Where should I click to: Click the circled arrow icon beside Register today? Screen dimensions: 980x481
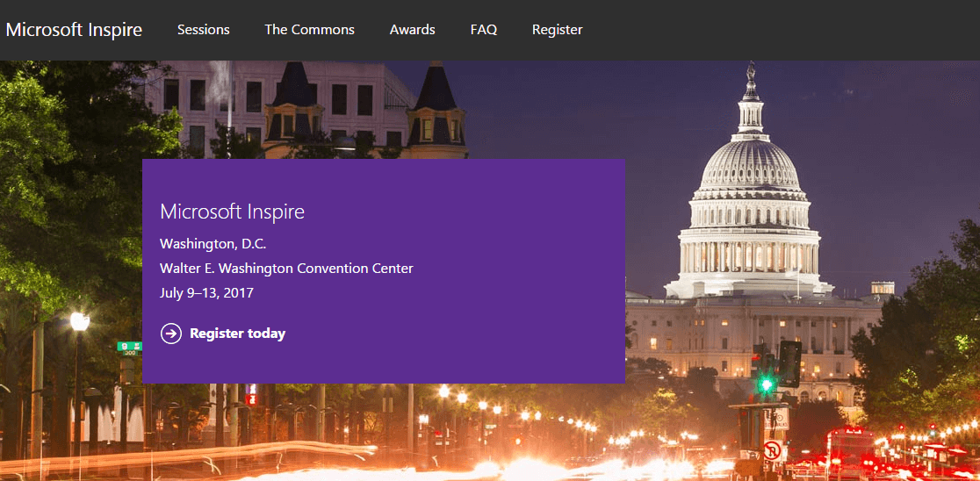pyautogui.click(x=171, y=334)
